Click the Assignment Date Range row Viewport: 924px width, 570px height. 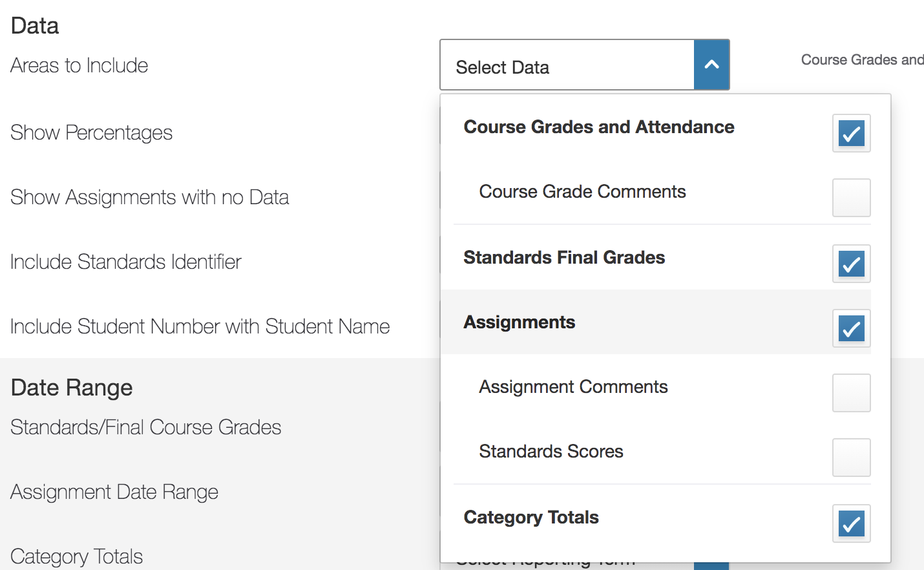pyautogui.click(x=114, y=492)
